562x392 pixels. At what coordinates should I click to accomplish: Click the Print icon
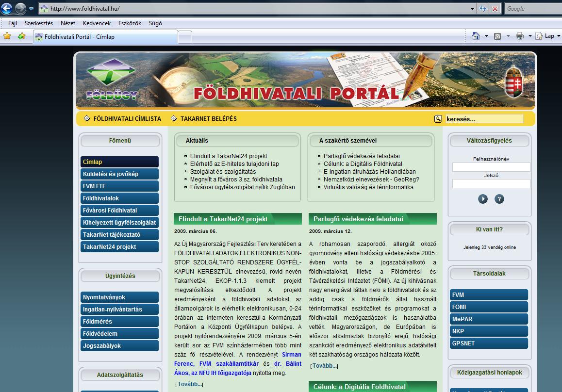(520, 36)
